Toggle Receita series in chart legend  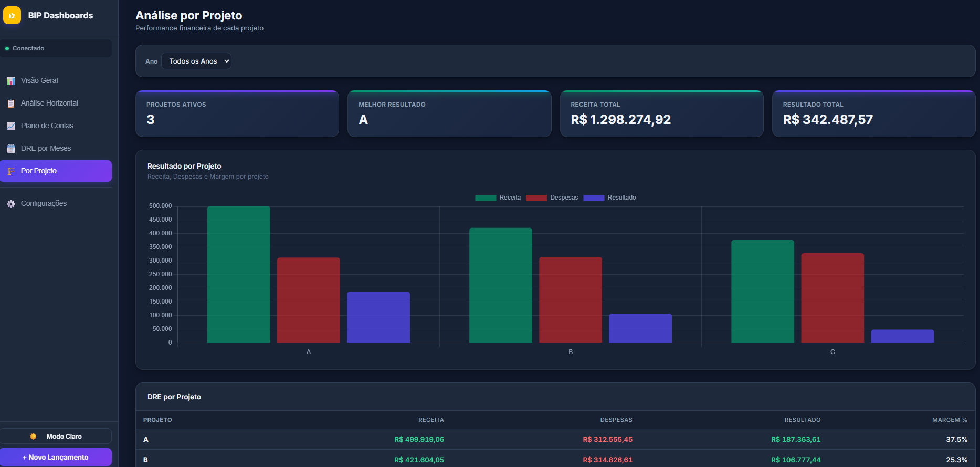(498, 198)
